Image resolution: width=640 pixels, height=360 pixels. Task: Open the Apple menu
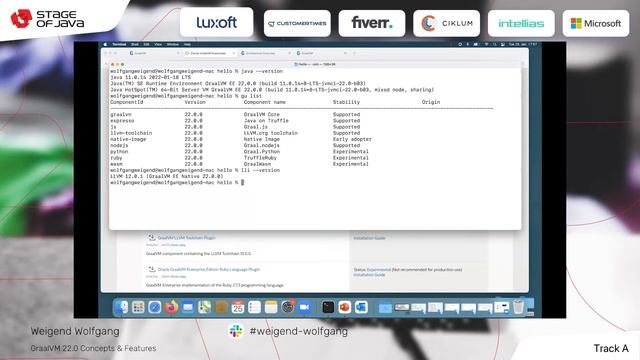[x=105, y=44]
